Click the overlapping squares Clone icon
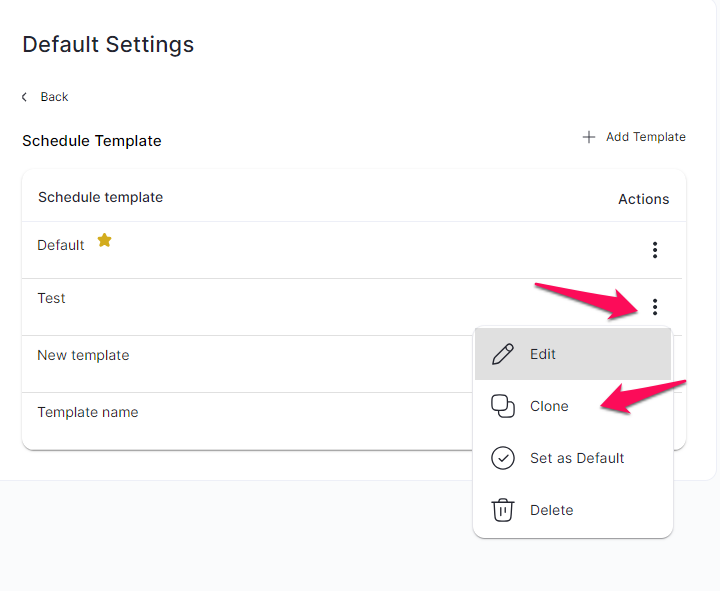 [503, 406]
